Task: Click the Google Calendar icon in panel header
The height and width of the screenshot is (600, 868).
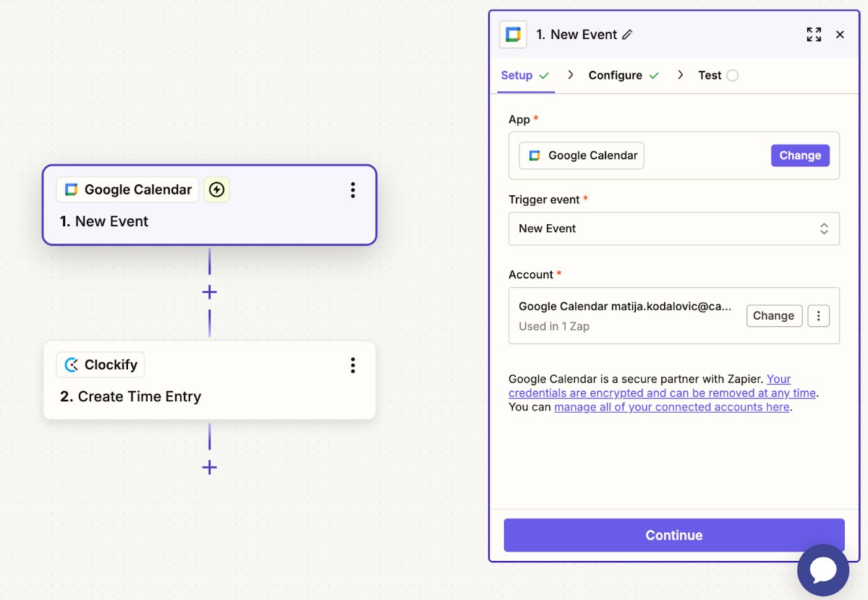Action: click(513, 35)
